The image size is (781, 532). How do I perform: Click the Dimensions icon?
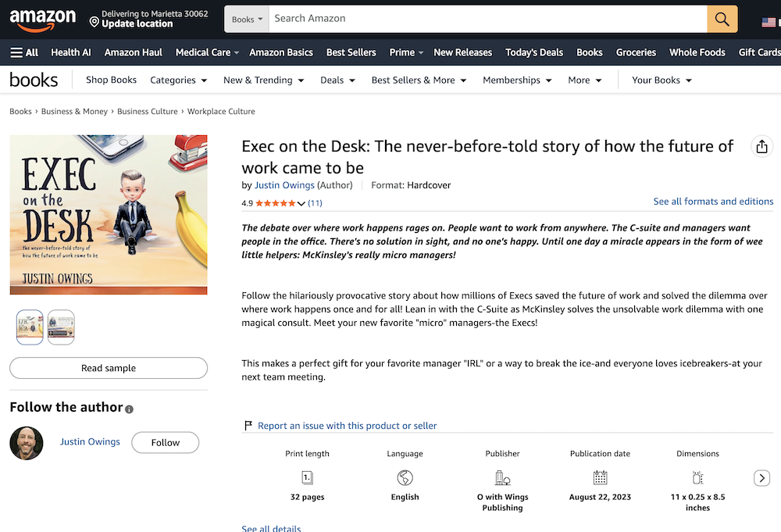coord(697,477)
